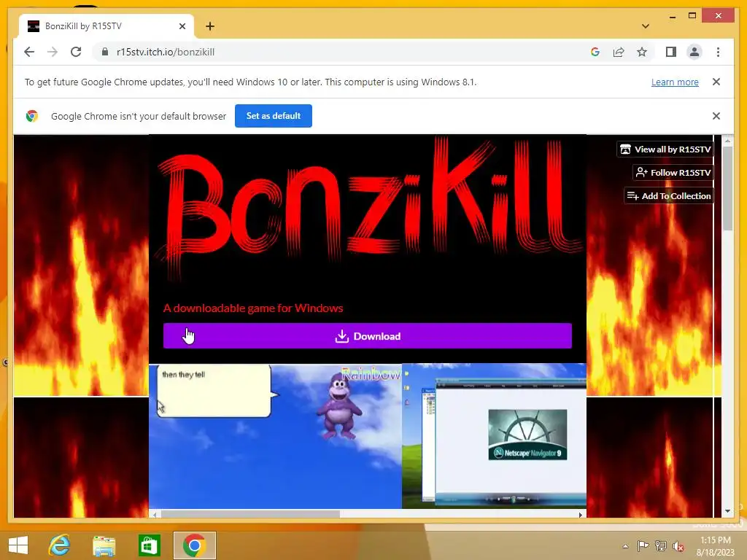The image size is (747, 560).
Task: Open the Chrome three-dot menu
Action: (718, 52)
